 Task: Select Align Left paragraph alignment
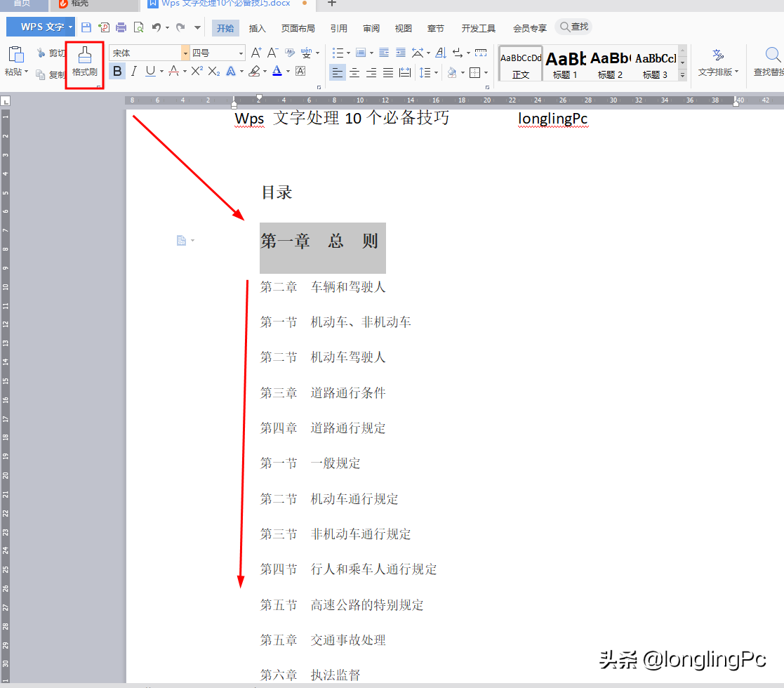(338, 73)
